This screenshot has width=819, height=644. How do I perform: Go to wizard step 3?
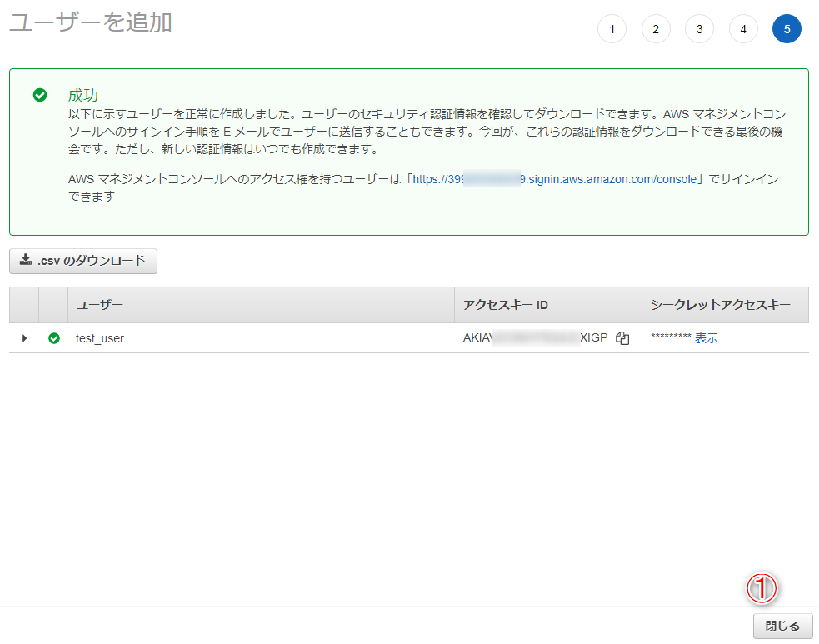tap(699, 29)
